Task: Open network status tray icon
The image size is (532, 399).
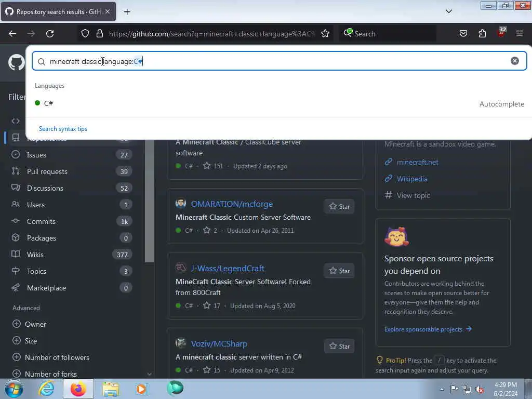Action: tap(467, 389)
